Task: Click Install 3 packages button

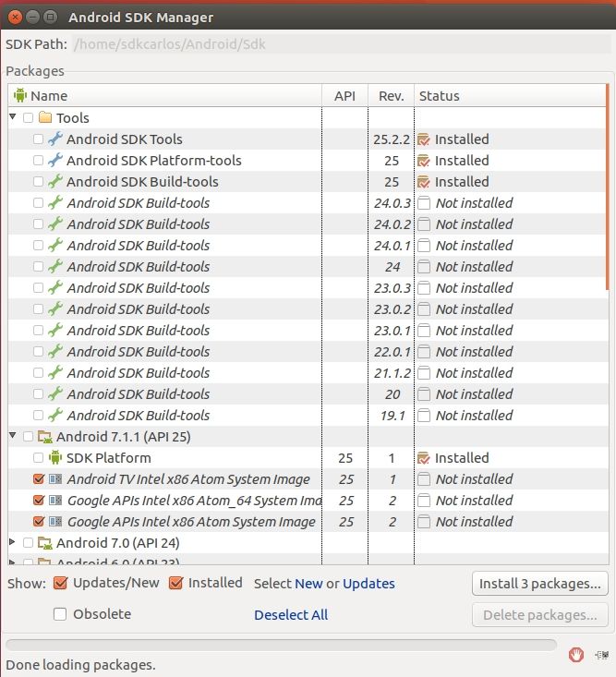Action: pos(540,584)
